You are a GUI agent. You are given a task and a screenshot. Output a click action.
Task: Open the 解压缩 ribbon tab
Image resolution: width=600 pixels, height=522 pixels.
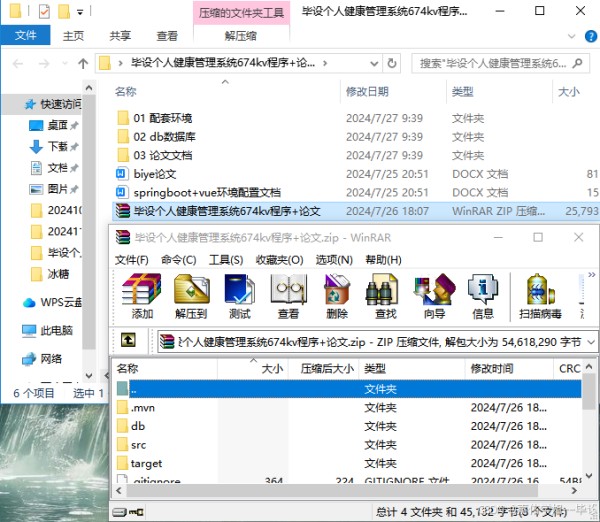241,36
